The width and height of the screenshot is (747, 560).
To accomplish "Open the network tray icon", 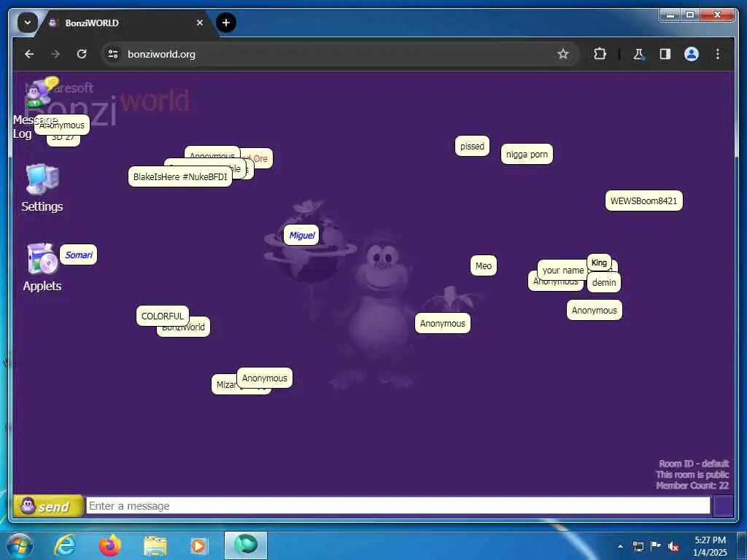I will pyautogui.click(x=638, y=546).
